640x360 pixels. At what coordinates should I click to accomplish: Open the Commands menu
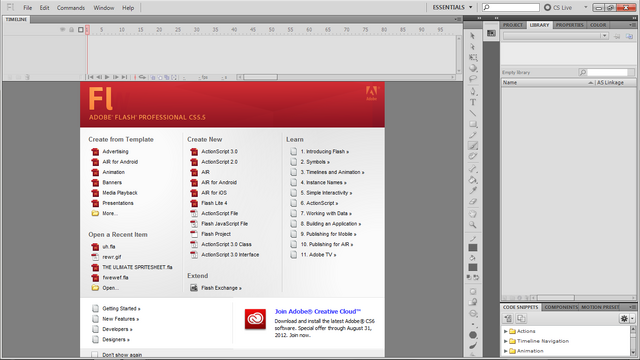[71, 7]
